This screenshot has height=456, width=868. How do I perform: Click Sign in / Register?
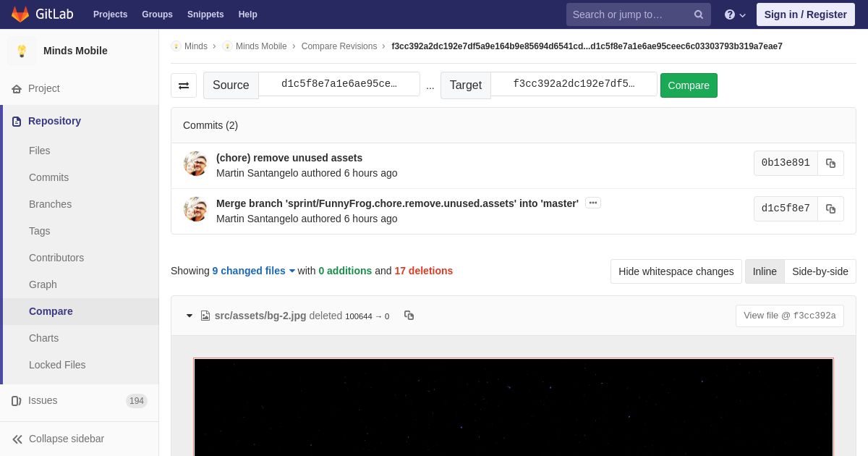pos(805,14)
